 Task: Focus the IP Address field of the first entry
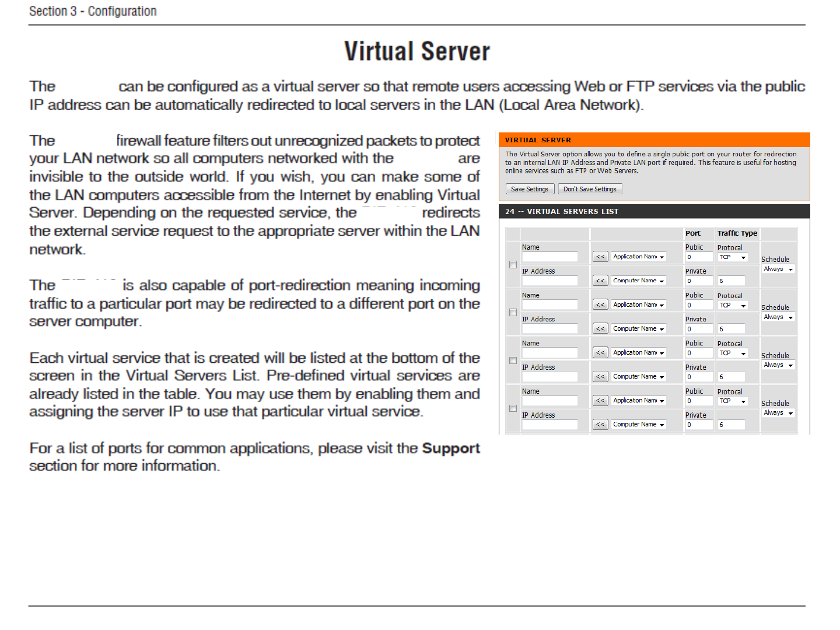coord(549,281)
